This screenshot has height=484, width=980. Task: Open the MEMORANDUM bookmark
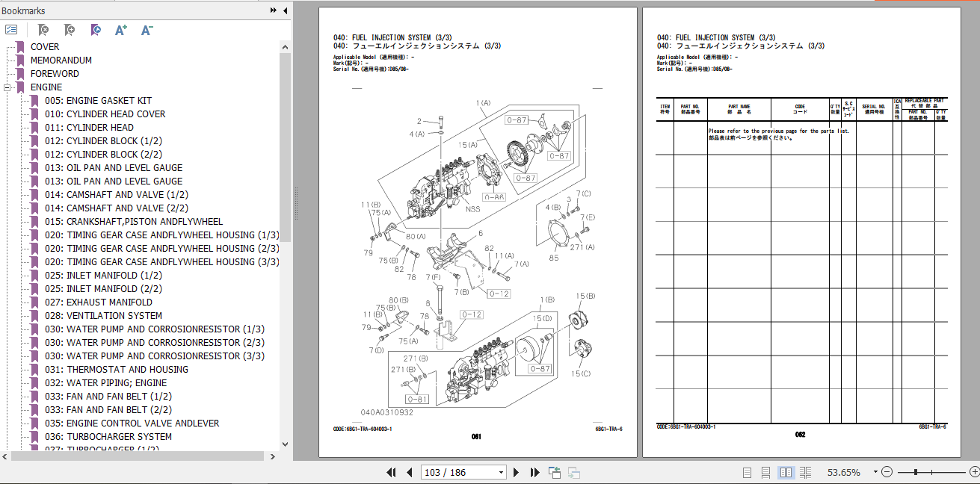[61, 60]
